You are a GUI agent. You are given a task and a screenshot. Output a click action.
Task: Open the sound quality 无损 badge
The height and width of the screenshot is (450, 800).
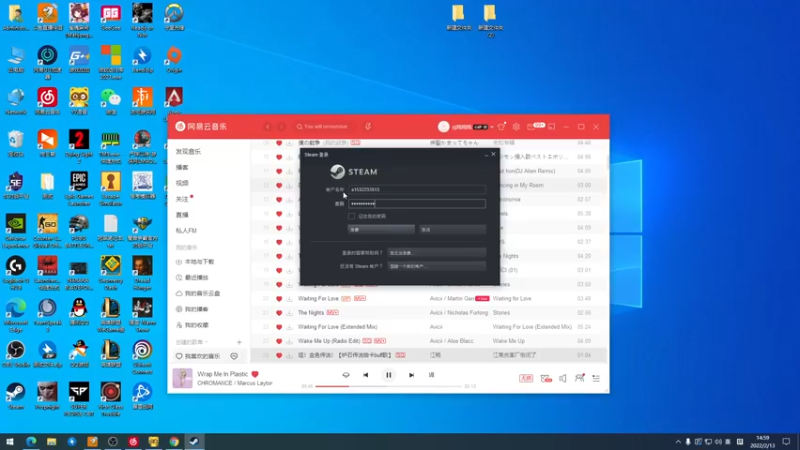pos(526,378)
